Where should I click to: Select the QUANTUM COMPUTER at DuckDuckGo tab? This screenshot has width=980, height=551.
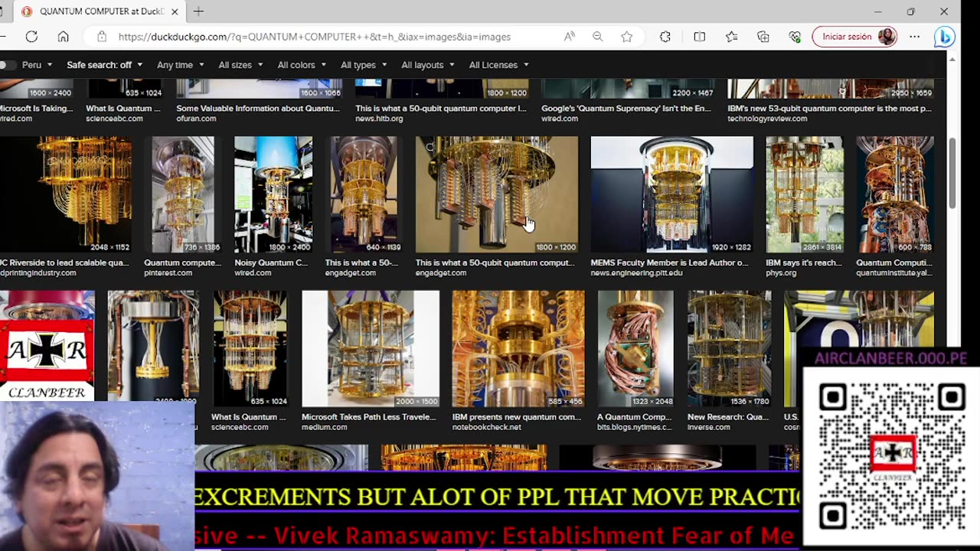point(100,11)
